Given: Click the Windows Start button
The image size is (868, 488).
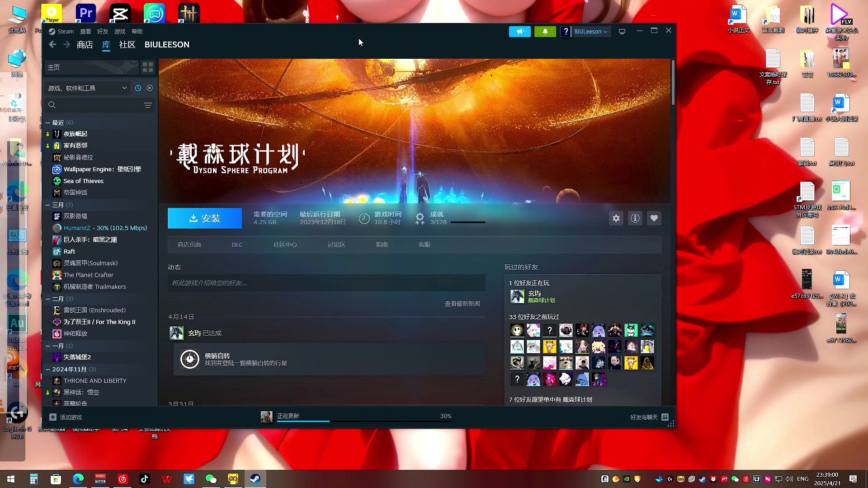Looking at the screenshot, I should (11, 479).
